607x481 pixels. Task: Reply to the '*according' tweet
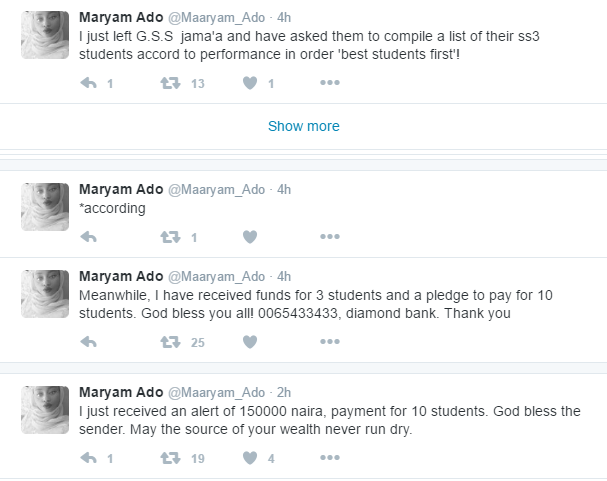[x=89, y=236]
